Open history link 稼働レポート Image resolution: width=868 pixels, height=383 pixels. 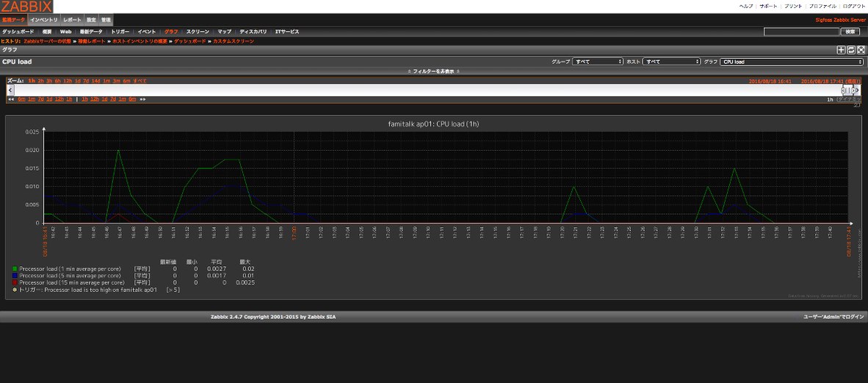[91, 41]
